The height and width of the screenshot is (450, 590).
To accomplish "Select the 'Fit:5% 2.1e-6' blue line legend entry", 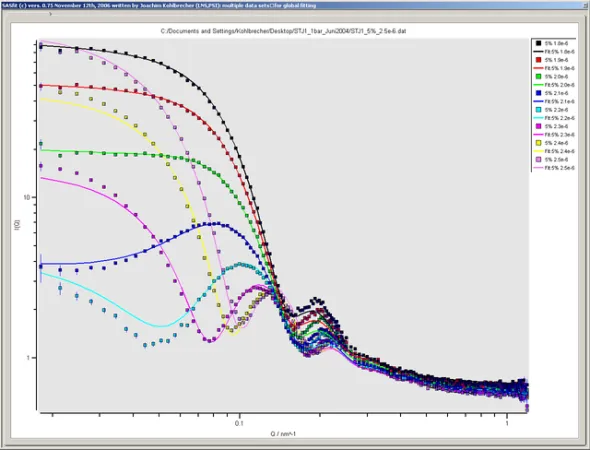I will (554, 101).
